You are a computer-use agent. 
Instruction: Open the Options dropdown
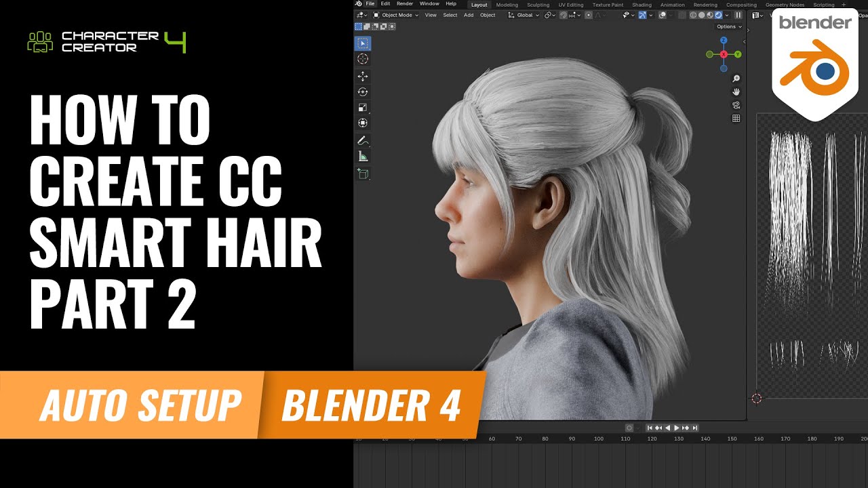pos(729,26)
